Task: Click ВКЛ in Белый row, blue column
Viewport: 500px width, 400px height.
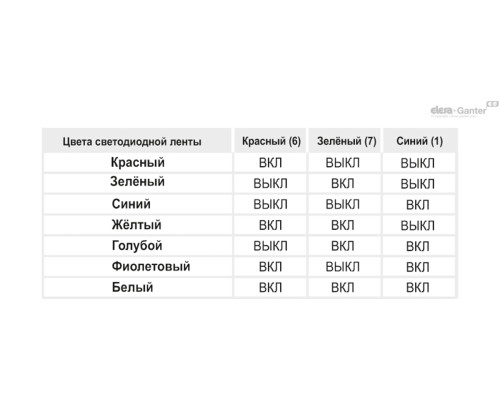Action: [x=417, y=288]
